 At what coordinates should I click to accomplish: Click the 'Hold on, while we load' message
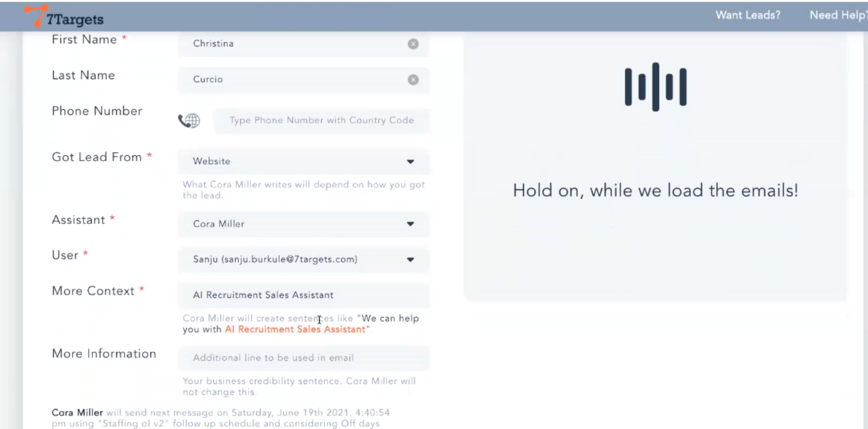click(655, 191)
